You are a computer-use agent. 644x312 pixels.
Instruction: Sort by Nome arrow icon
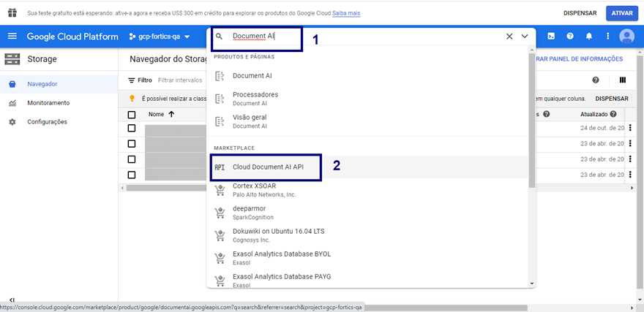click(x=171, y=115)
